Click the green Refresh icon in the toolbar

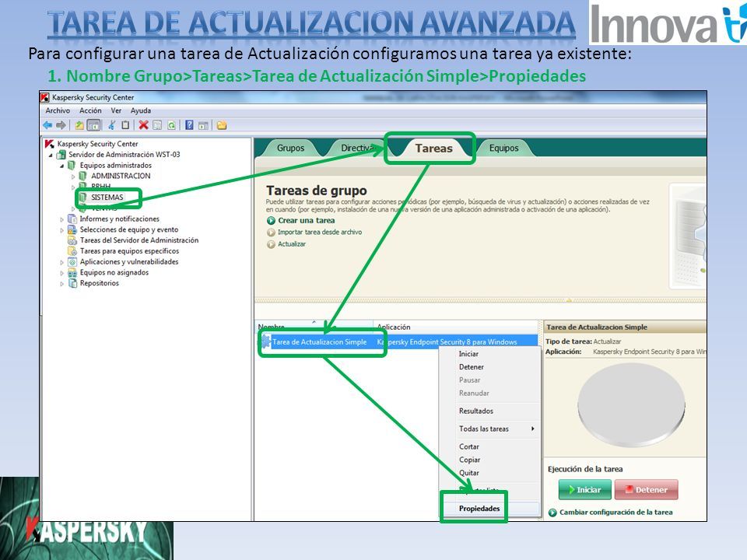[x=171, y=125]
